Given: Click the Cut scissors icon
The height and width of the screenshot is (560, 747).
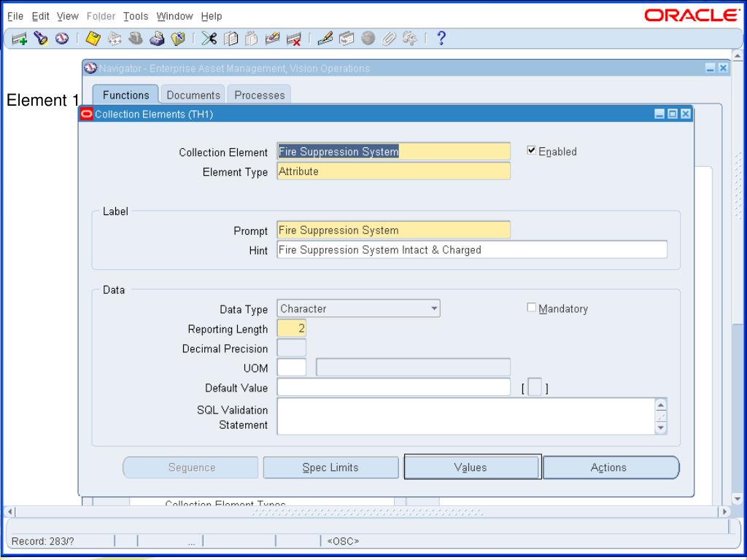Looking at the screenshot, I should click(x=209, y=39).
